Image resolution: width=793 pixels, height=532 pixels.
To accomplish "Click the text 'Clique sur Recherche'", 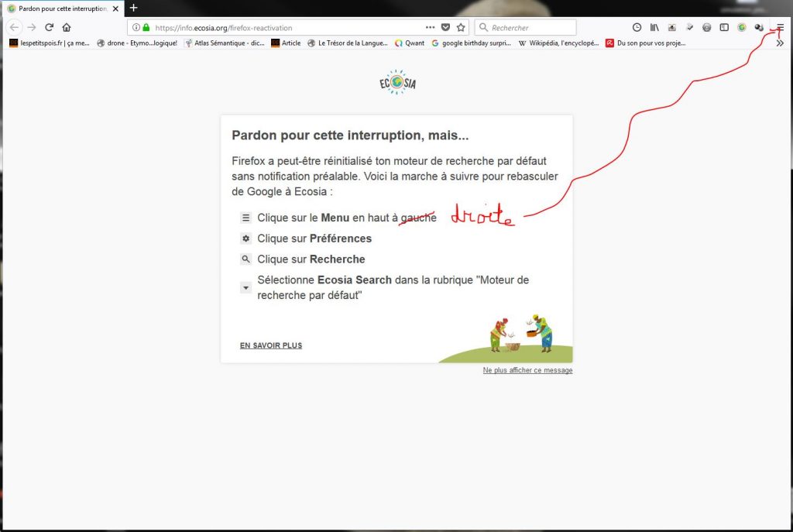I will coord(311,259).
